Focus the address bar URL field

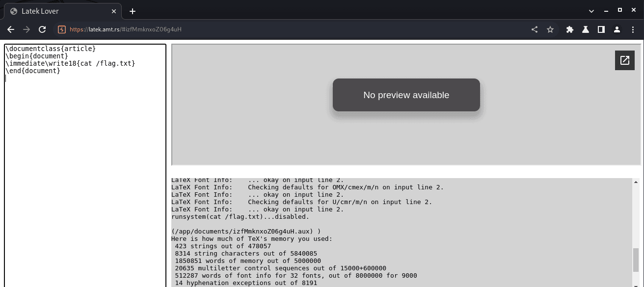point(295,29)
